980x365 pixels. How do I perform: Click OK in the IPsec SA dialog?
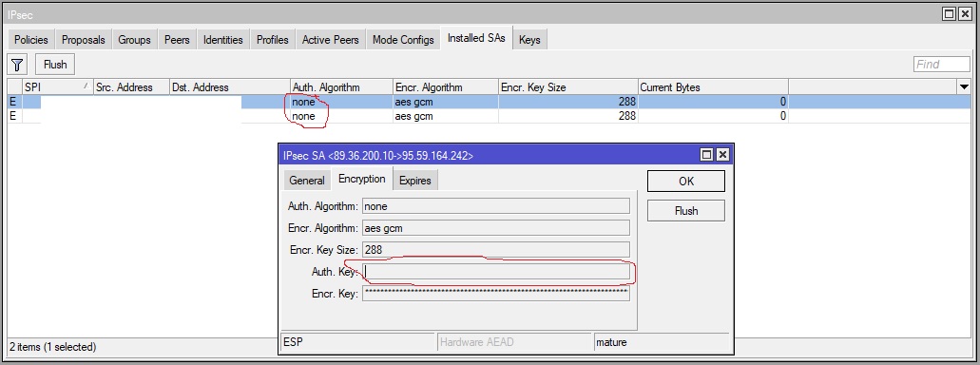[x=686, y=182]
